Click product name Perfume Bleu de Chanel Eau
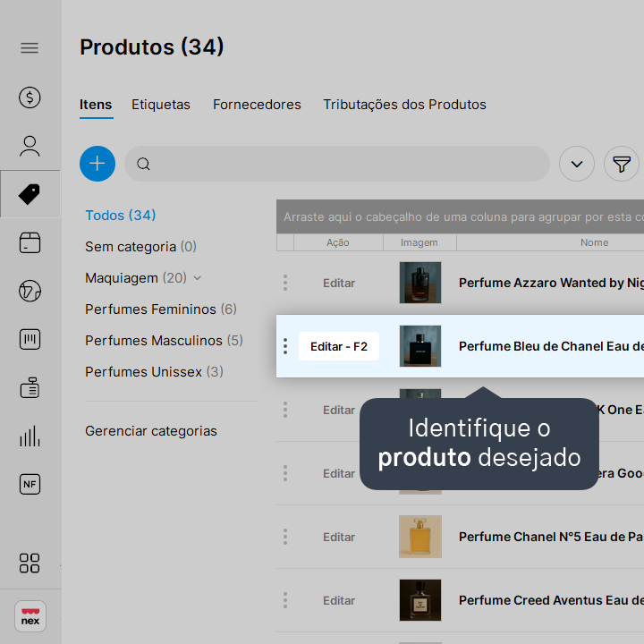The height and width of the screenshot is (644, 644). pyautogui.click(x=551, y=346)
